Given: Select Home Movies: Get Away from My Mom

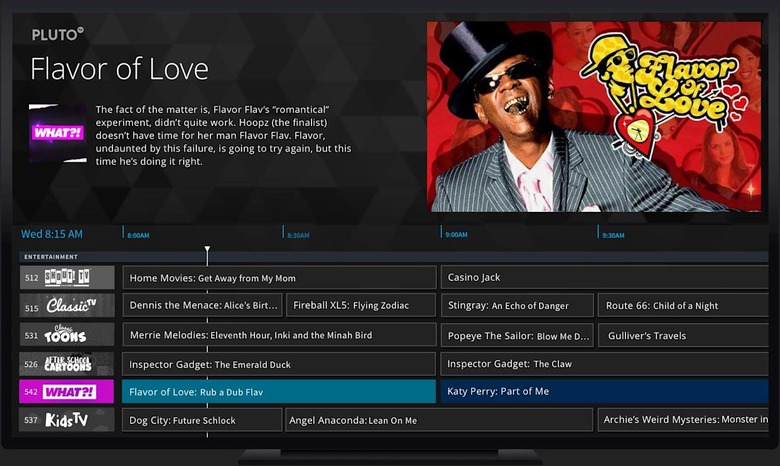Looking at the screenshot, I should pos(279,277).
